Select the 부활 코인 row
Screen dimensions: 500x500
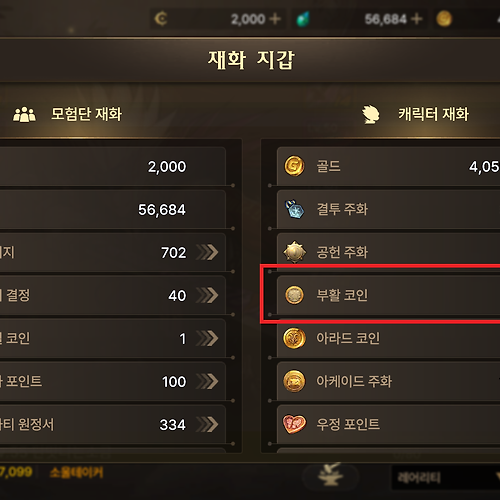pos(388,295)
